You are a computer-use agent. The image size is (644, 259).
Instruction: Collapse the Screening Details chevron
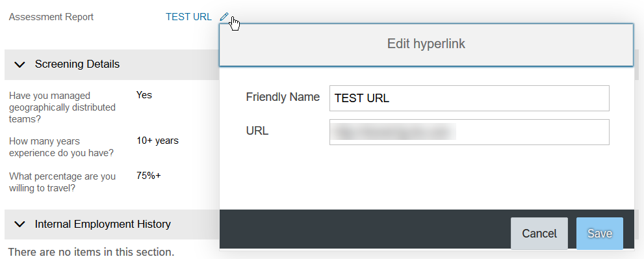click(x=19, y=64)
